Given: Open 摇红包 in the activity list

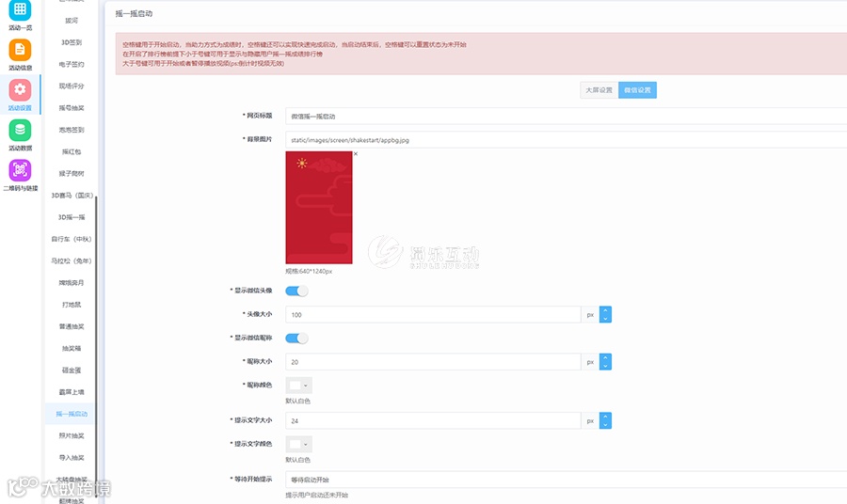Looking at the screenshot, I should click(x=72, y=151).
